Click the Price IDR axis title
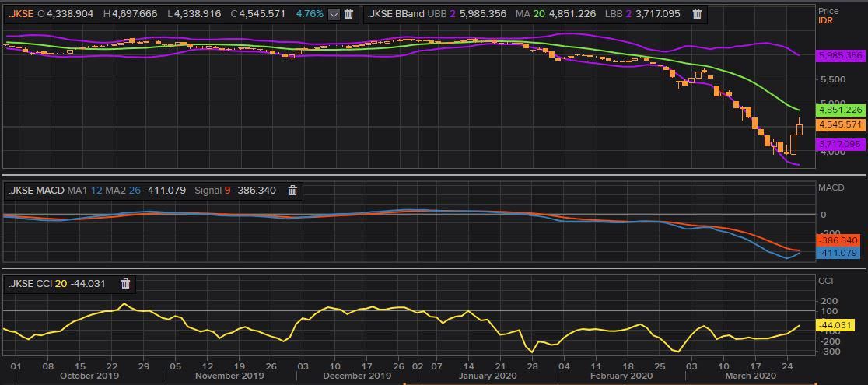Image resolution: width=868 pixels, height=385 pixels. point(828,16)
